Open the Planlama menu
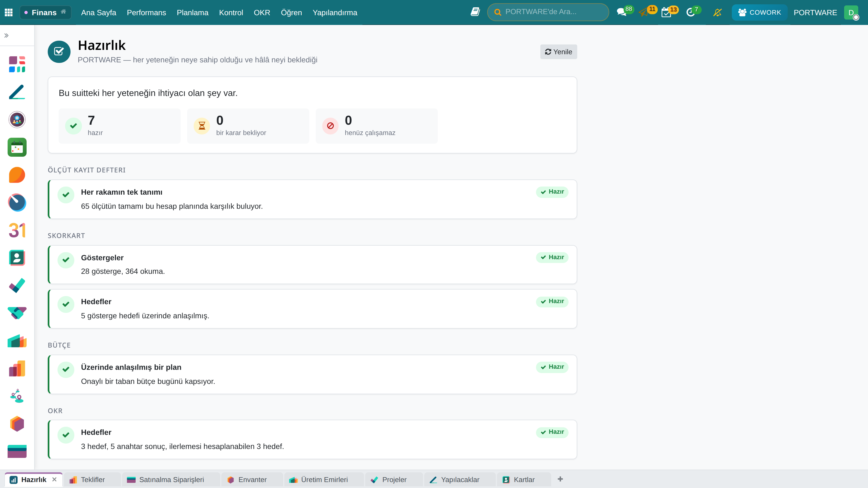868x488 pixels. (x=192, y=12)
